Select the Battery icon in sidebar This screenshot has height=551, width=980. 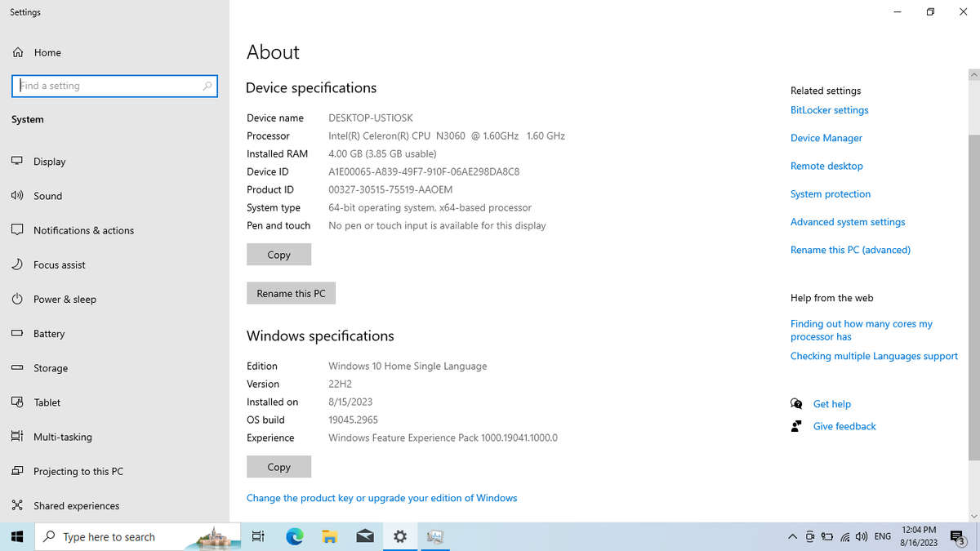click(x=18, y=333)
